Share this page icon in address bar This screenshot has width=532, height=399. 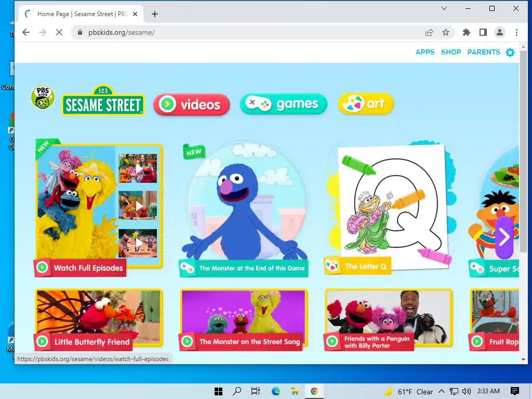point(429,32)
